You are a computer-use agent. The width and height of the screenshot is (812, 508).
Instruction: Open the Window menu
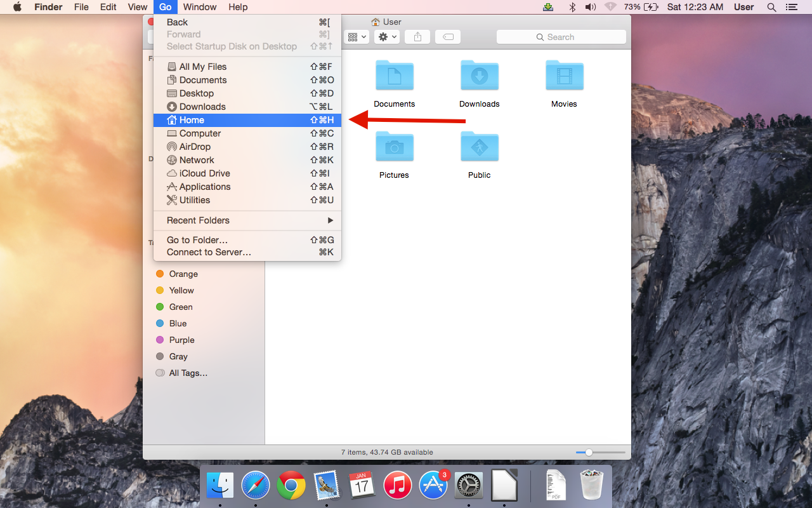[x=199, y=7]
